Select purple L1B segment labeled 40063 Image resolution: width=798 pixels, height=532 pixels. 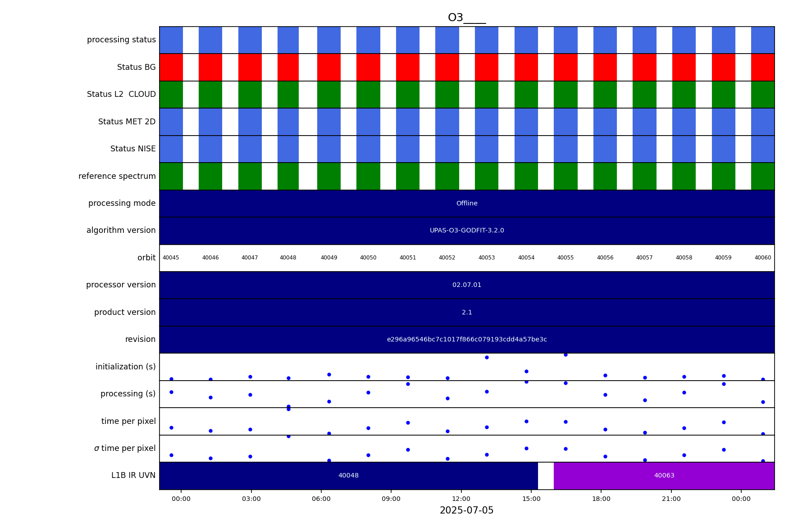point(664,476)
